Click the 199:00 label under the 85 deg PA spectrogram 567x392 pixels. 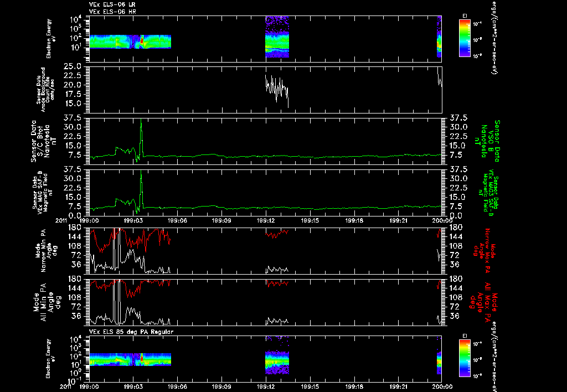point(89,386)
